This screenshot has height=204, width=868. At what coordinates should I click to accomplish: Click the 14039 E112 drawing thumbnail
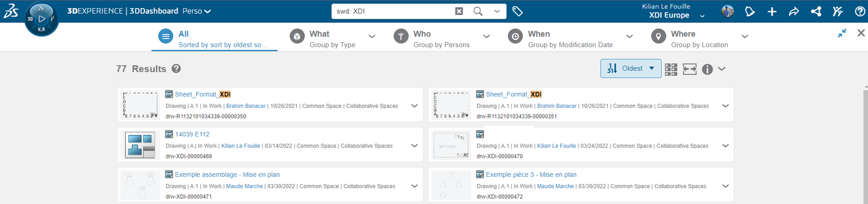pos(140,145)
